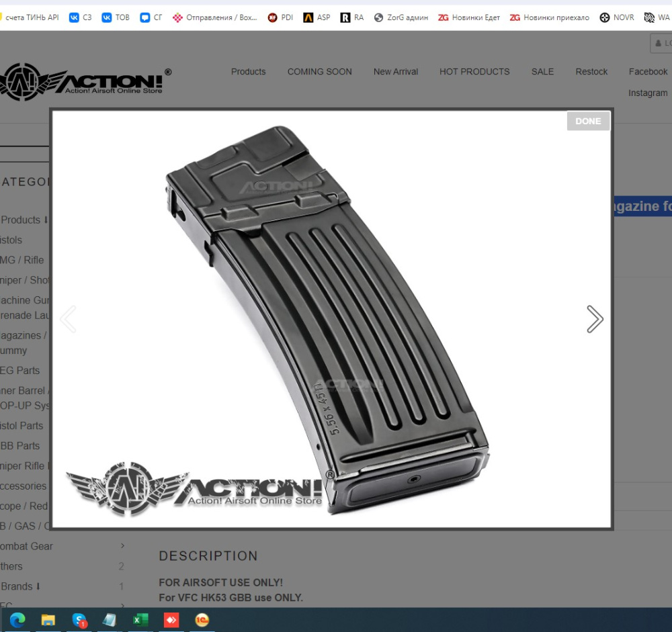The width and height of the screenshot is (672, 632).
Task: Open the VK C3 bookmark
Action: tap(81, 17)
